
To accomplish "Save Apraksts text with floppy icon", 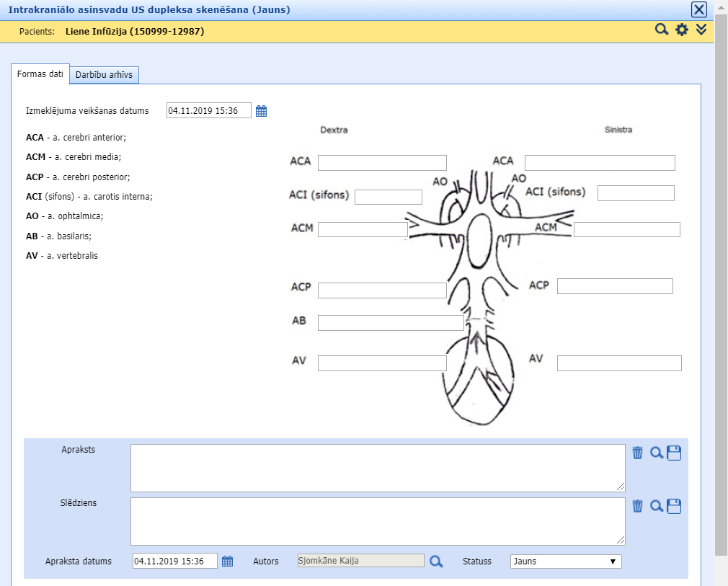I will (x=674, y=453).
